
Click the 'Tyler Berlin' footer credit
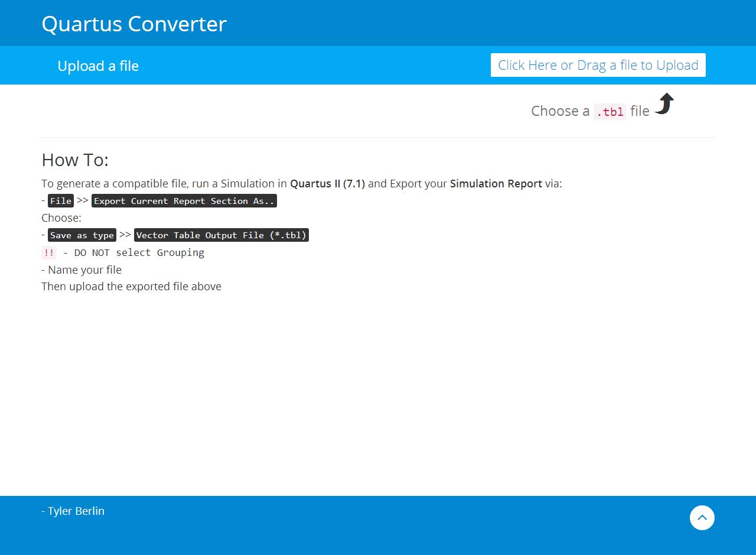click(x=76, y=511)
